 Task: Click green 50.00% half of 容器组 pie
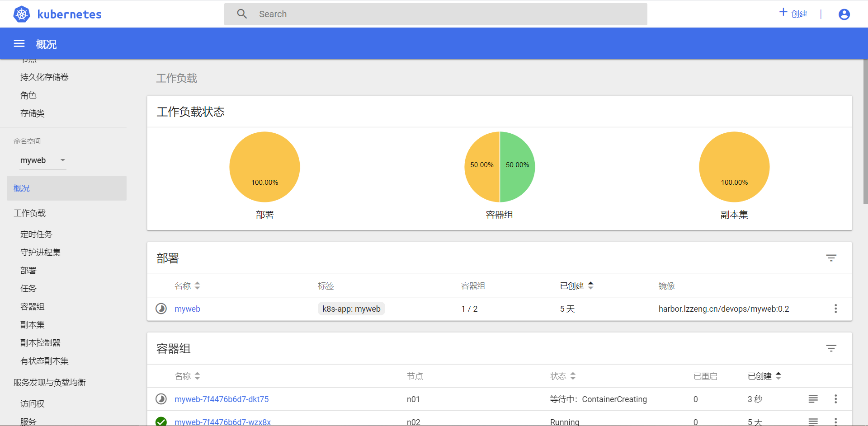(x=518, y=167)
